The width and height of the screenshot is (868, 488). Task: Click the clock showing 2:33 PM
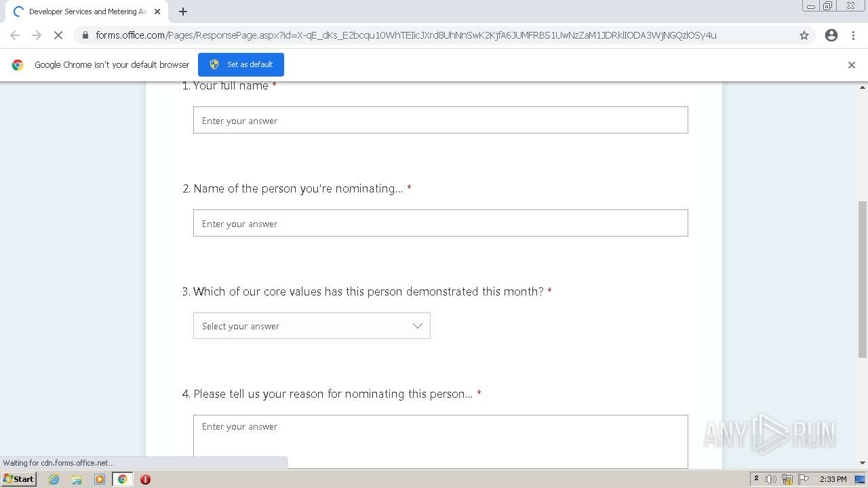[x=833, y=479]
